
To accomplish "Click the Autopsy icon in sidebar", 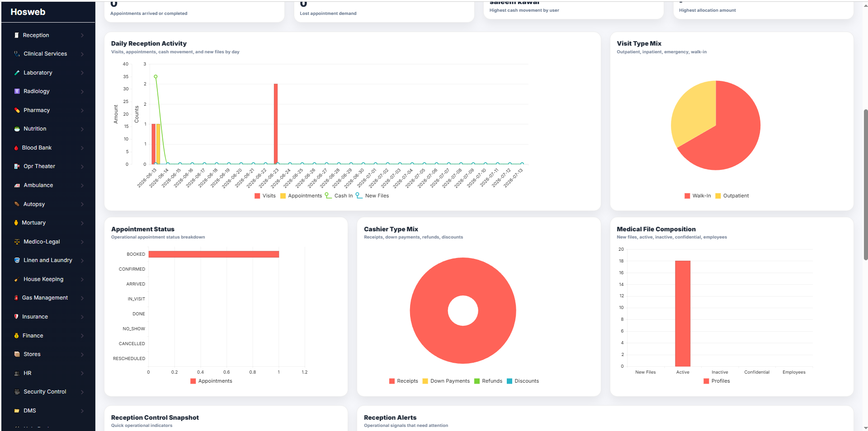I will (x=17, y=204).
